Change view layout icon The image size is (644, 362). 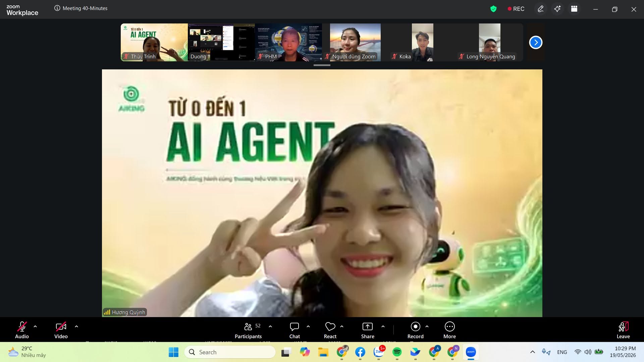[x=574, y=9]
